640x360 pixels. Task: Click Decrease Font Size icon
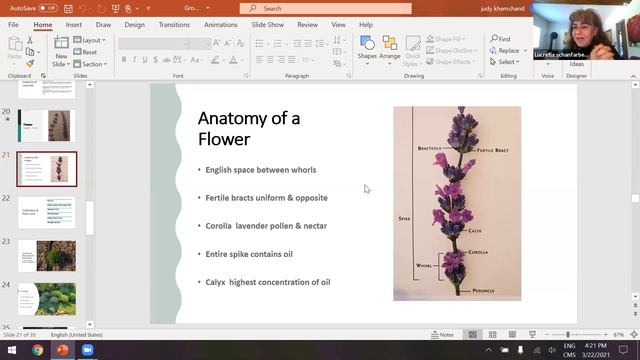(x=228, y=43)
